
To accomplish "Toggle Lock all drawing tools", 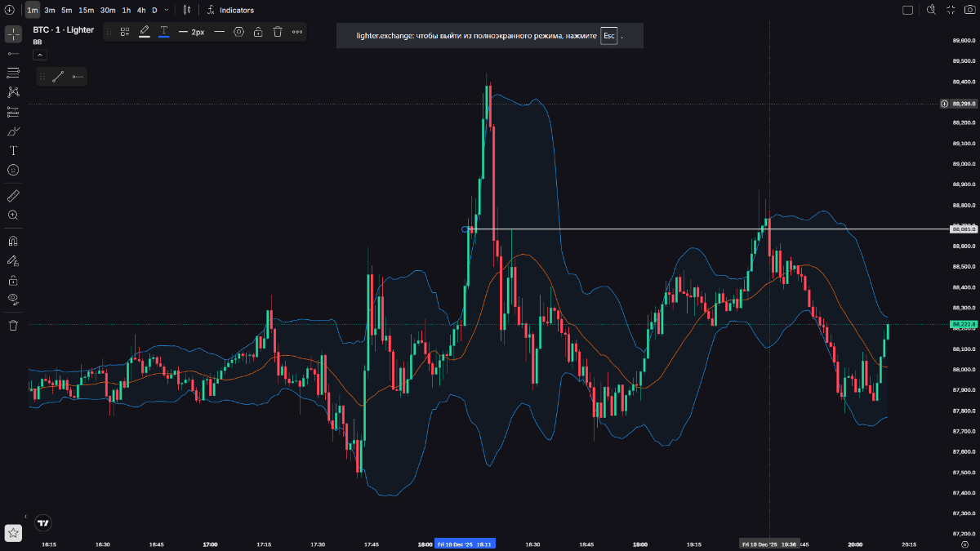I will (x=13, y=280).
